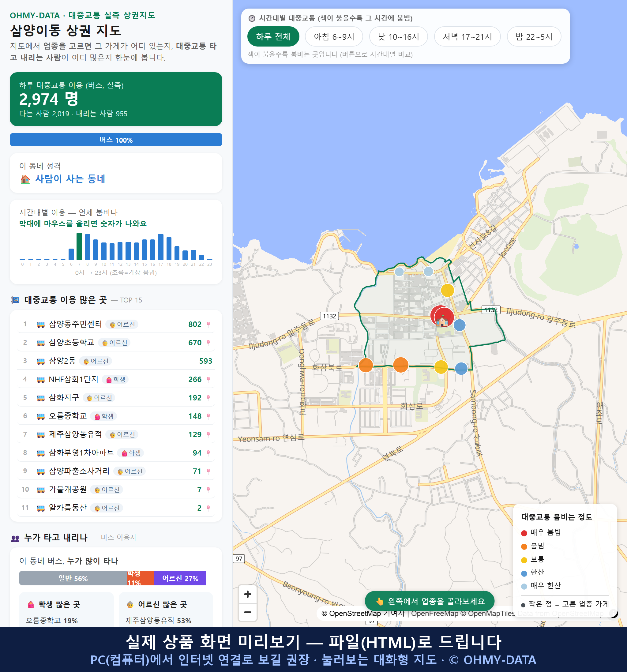Click the 삼양파출소사거리 stop name
The height and width of the screenshot is (672, 627).
[79, 471]
